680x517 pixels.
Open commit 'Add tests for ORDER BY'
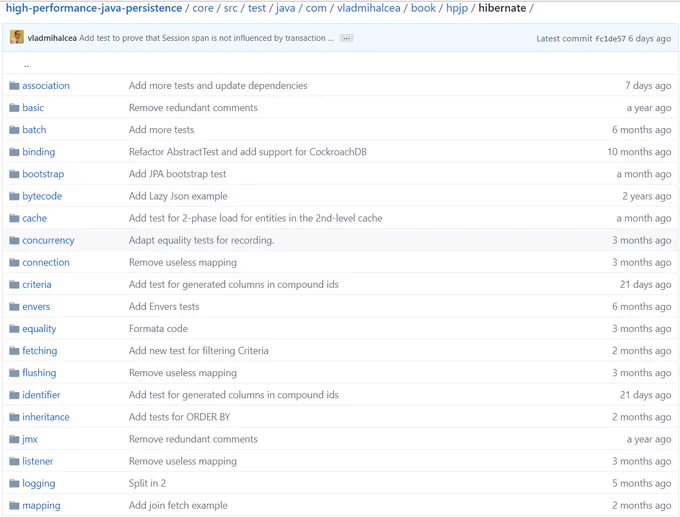180,417
